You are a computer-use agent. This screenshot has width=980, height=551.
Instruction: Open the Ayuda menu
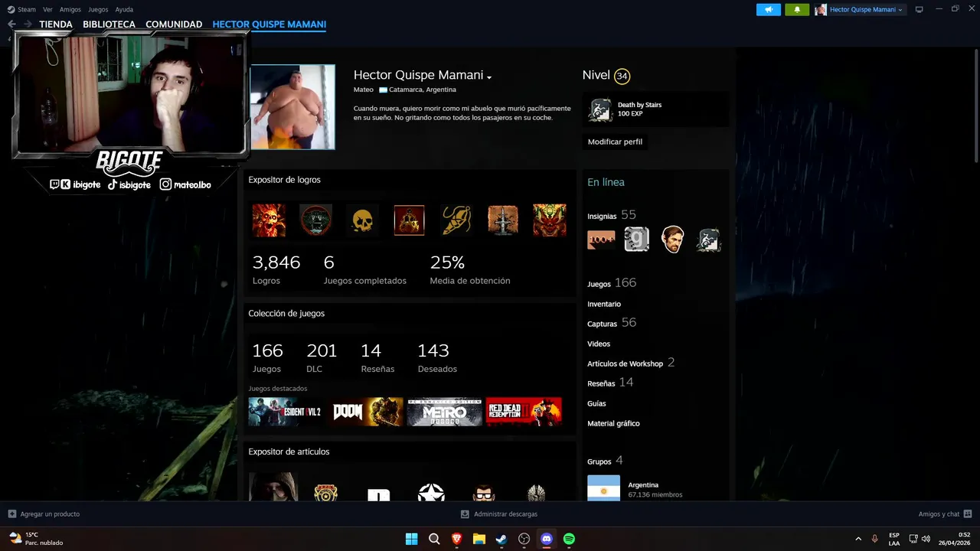(x=124, y=9)
